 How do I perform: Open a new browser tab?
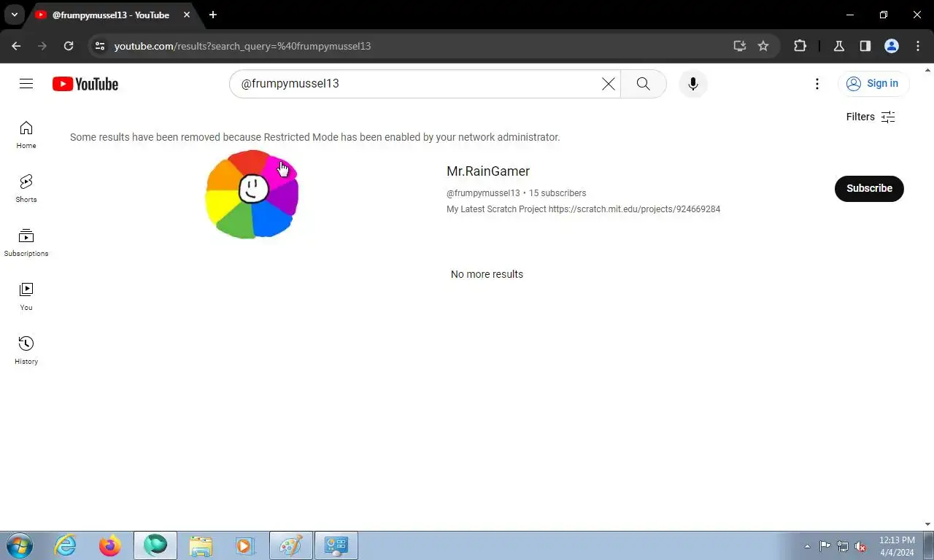[212, 15]
